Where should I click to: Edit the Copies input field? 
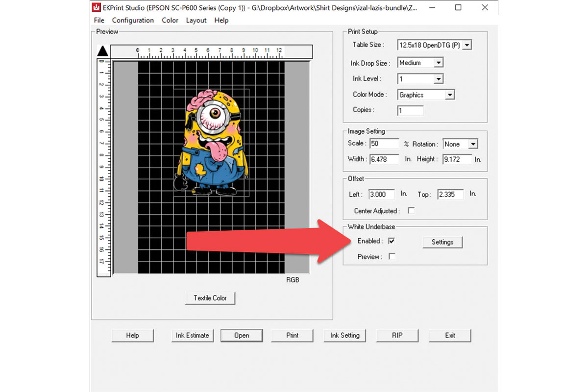(x=410, y=110)
